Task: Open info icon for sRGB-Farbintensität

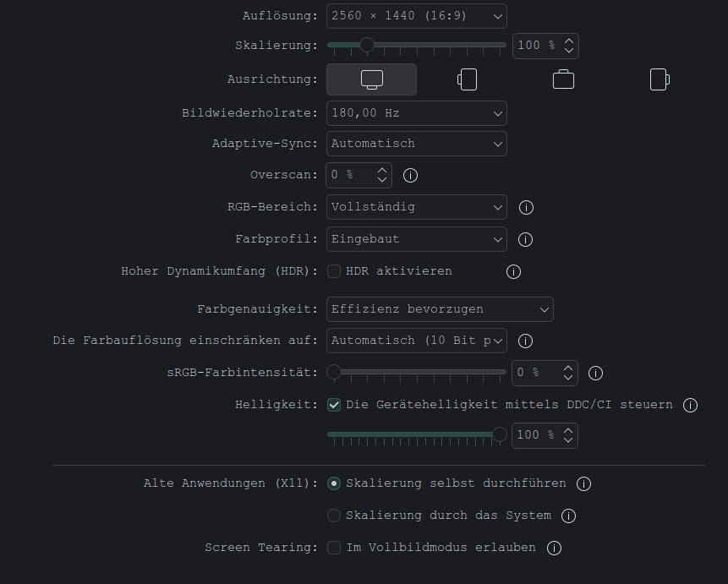Action: pos(595,374)
